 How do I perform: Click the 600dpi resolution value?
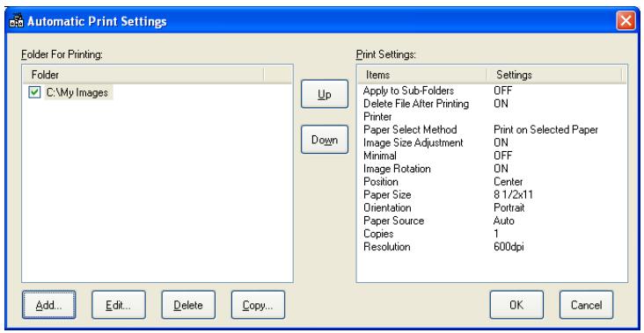(x=509, y=247)
